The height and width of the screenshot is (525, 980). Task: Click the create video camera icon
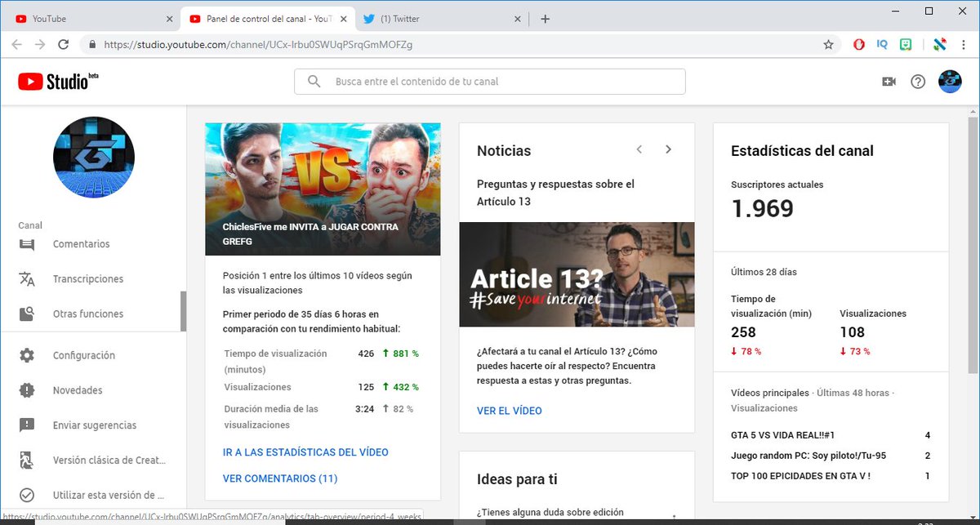(x=889, y=82)
